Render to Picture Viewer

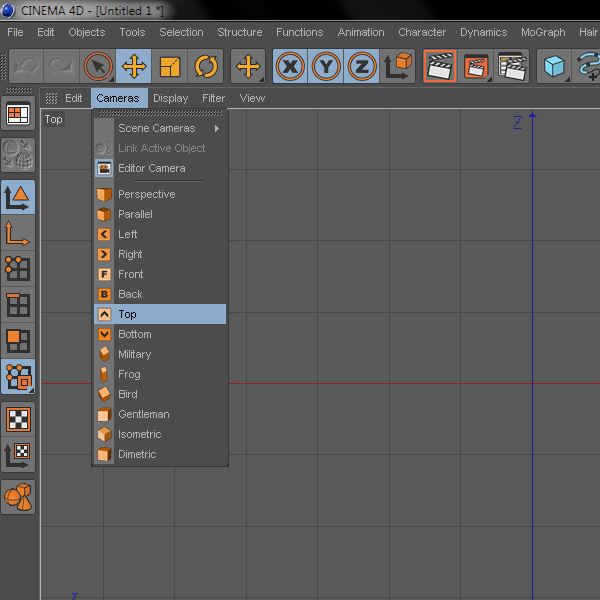tap(476, 66)
